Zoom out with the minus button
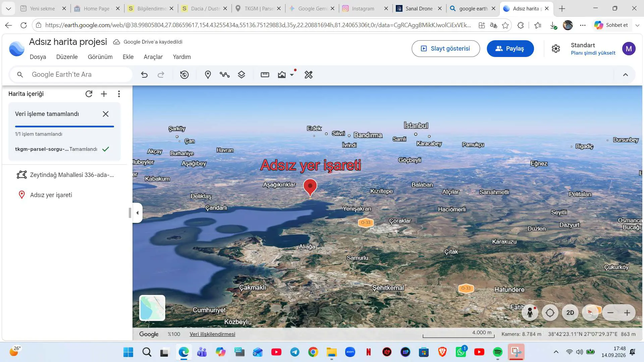 click(610, 313)
